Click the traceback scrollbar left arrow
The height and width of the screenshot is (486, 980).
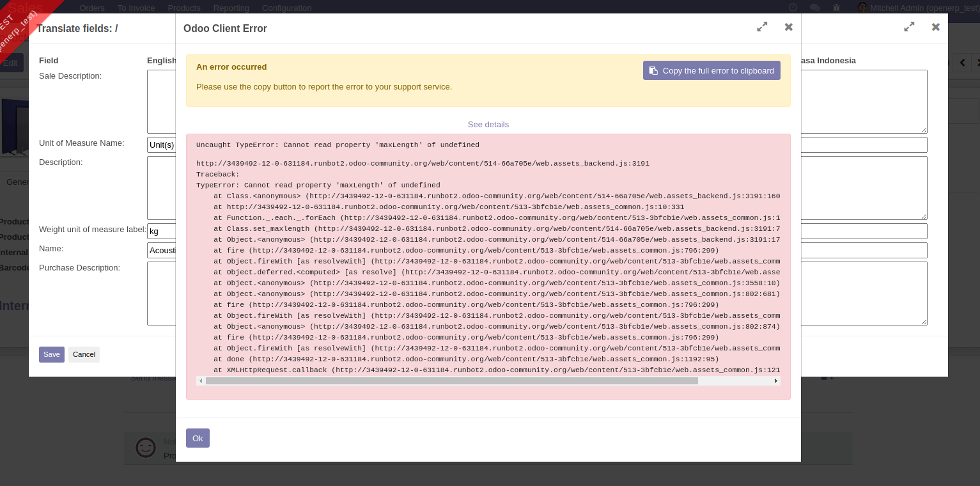pyautogui.click(x=201, y=380)
